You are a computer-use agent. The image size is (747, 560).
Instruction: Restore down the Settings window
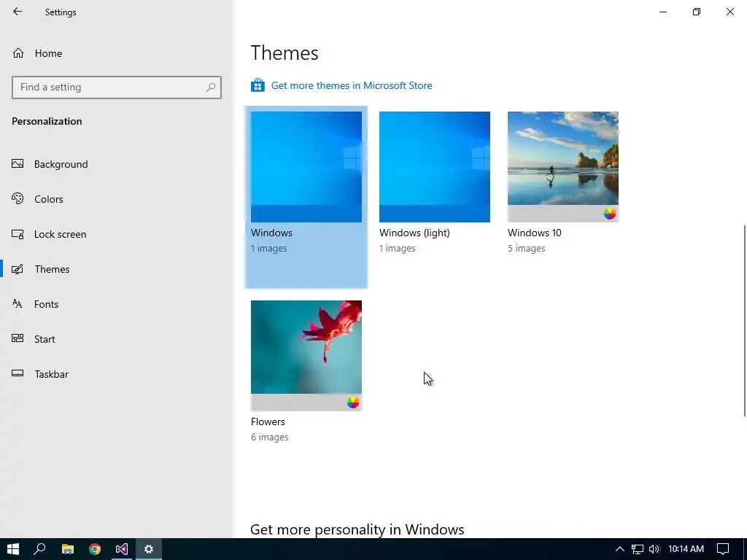(697, 12)
